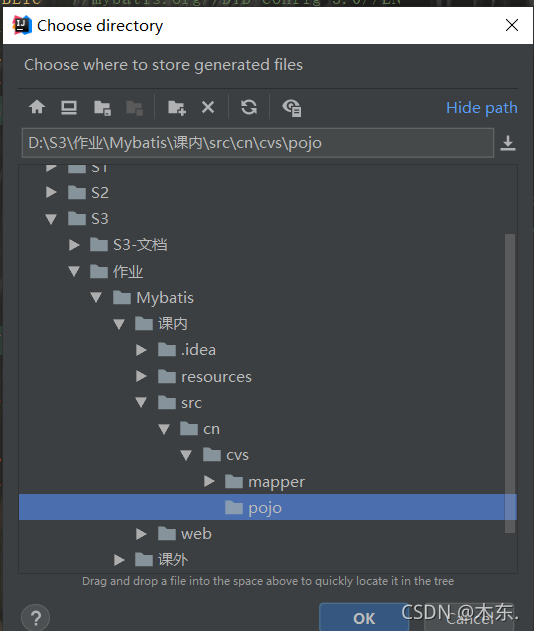Toggle show hidden files and directories icon
This screenshot has height=631, width=534.
[292, 108]
